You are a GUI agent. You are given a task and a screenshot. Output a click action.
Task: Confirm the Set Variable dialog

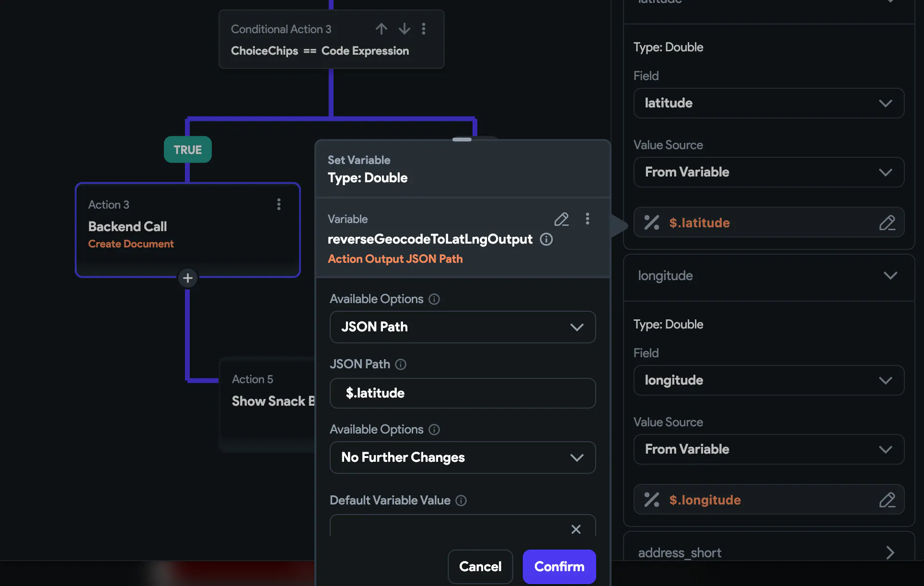pyautogui.click(x=559, y=566)
